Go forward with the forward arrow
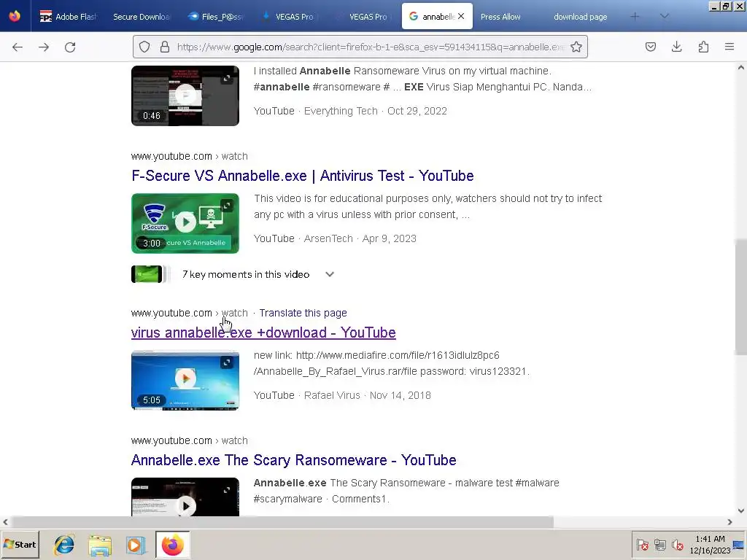The image size is (747, 560). click(44, 47)
